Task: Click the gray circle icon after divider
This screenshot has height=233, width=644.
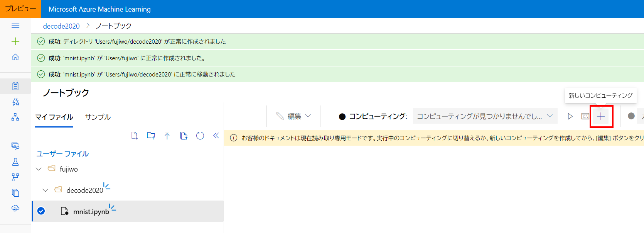Action: click(x=631, y=116)
